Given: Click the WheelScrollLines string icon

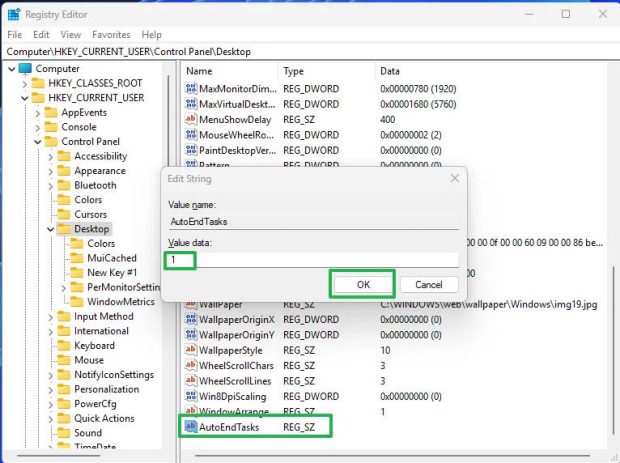Looking at the screenshot, I should tap(191, 380).
